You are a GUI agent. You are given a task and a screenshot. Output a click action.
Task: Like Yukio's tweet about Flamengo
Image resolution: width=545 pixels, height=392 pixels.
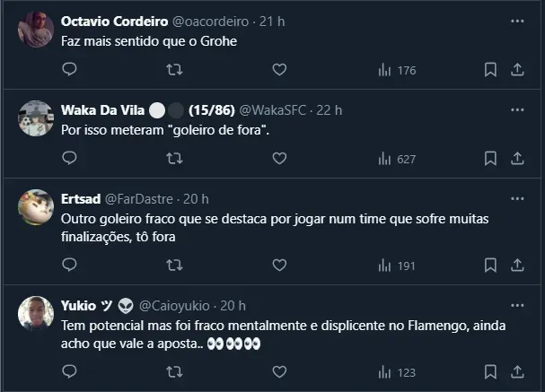coord(279,371)
